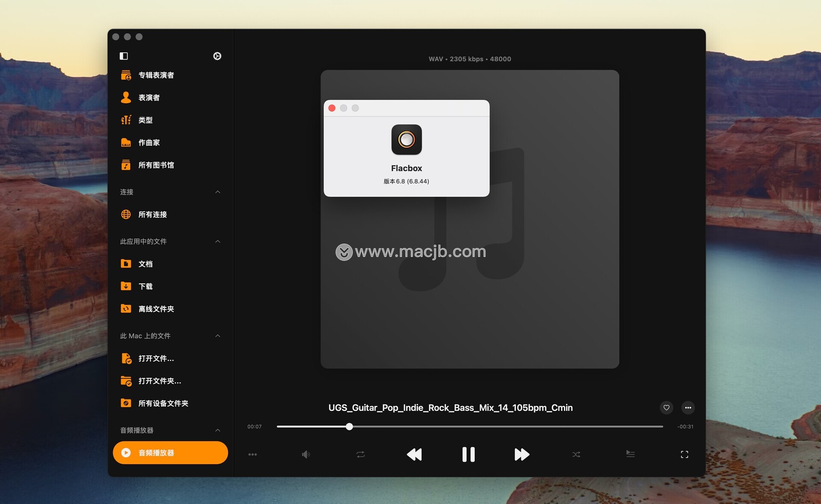Image resolution: width=821 pixels, height=504 pixels.
Task: Click the 所有图书馆 library icon
Action: coord(126,165)
